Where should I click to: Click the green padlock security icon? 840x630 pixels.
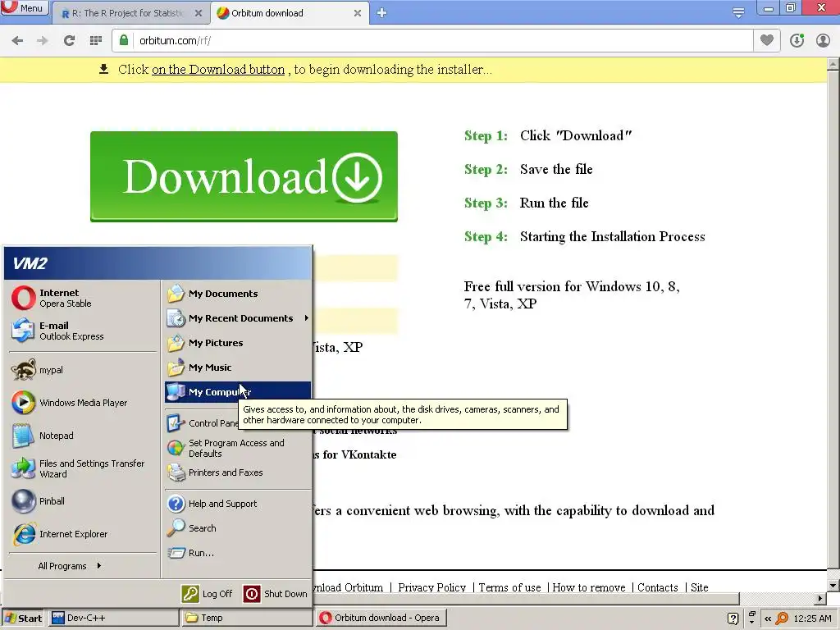124,40
